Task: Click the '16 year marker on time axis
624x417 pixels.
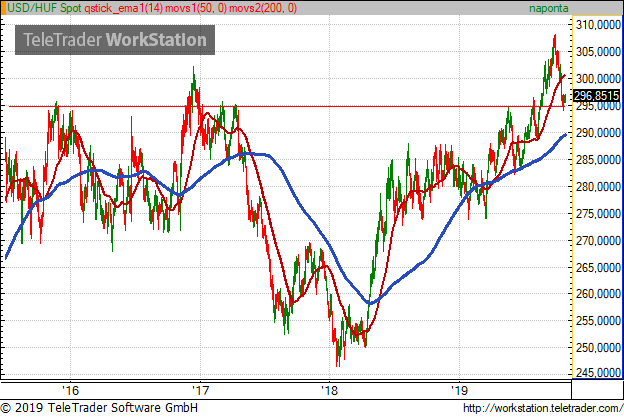Action: (70, 390)
